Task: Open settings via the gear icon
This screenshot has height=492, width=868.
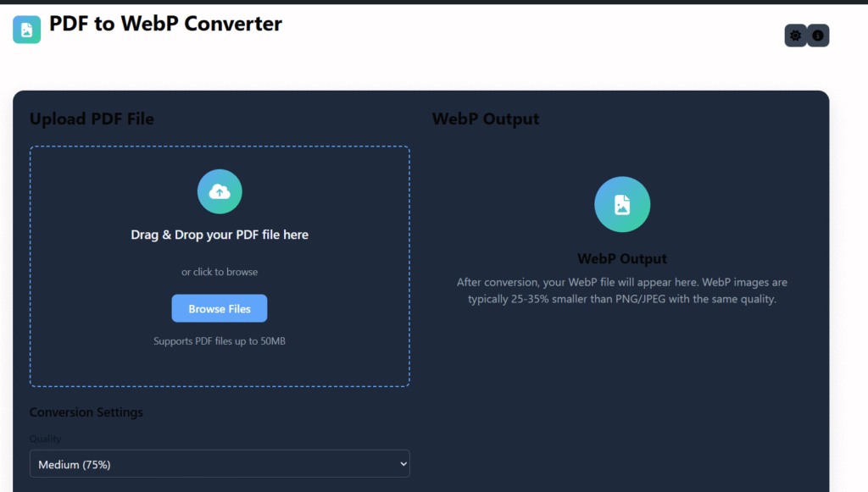Action: [x=794, y=36]
